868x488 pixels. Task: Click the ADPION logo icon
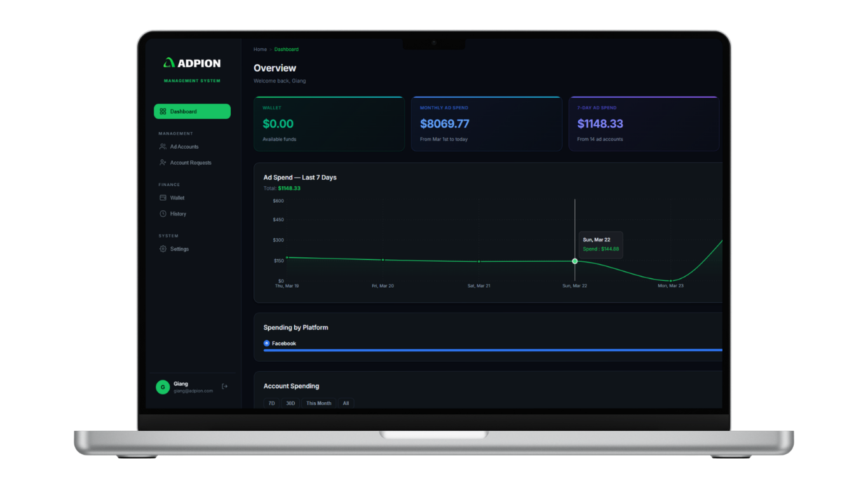tap(168, 63)
